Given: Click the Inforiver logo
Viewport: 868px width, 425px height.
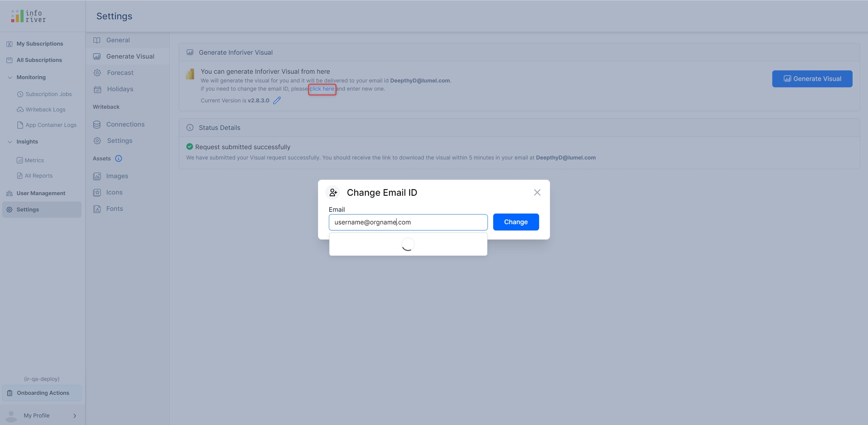Looking at the screenshot, I should [x=29, y=16].
